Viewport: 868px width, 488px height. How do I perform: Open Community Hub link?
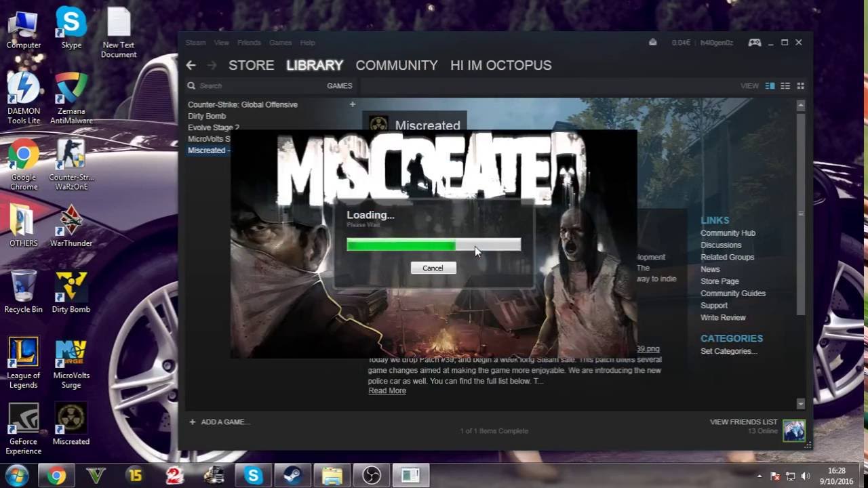click(x=728, y=233)
